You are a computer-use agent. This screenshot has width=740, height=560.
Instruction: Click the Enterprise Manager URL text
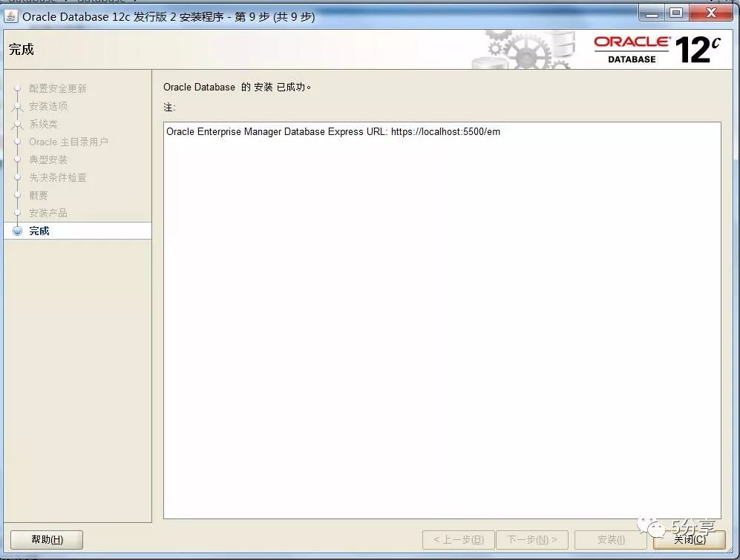(333, 131)
